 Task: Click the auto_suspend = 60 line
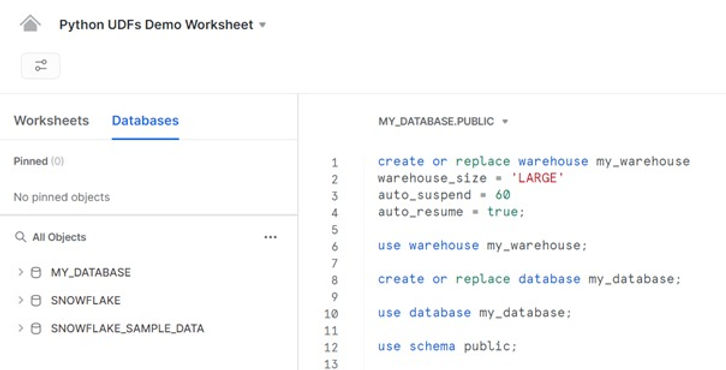(x=444, y=195)
